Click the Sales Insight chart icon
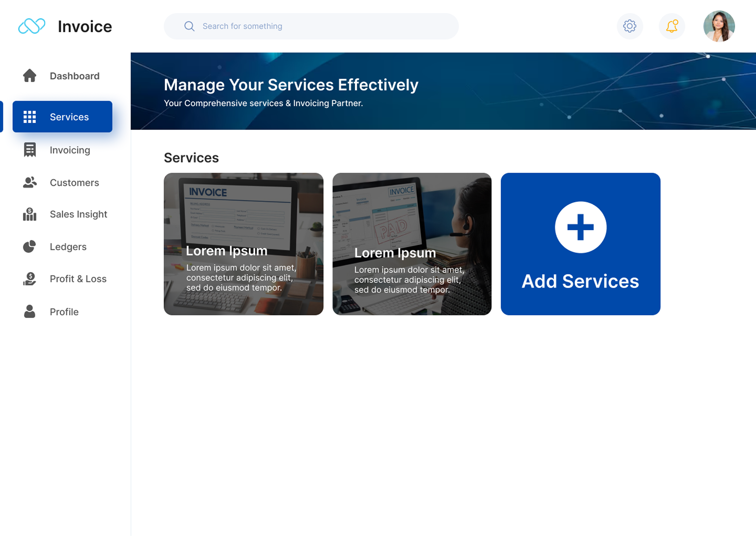 pos(30,214)
